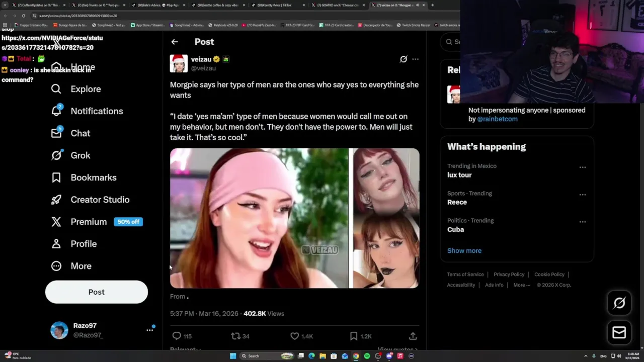Open floating Grok button at bottom right

coord(619,303)
